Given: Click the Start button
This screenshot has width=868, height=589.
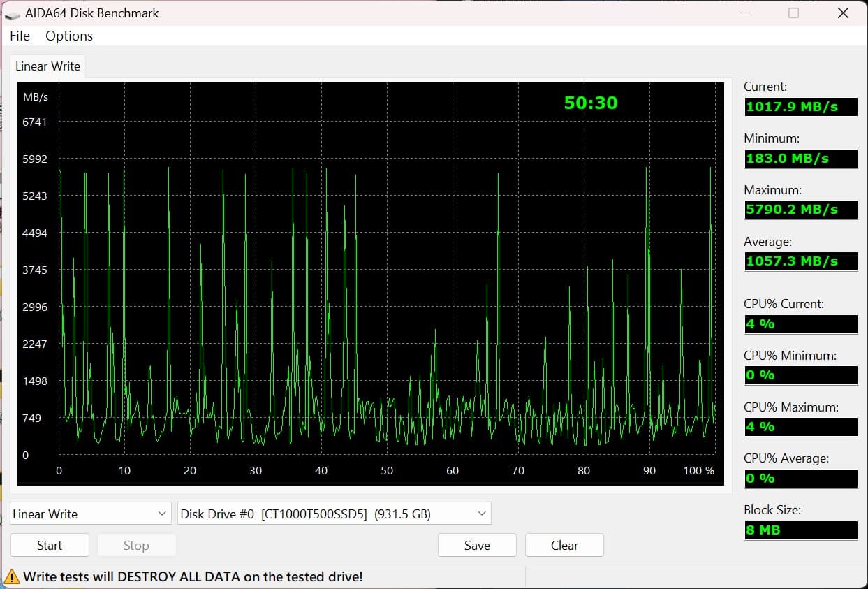Looking at the screenshot, I should coord(50,545).
